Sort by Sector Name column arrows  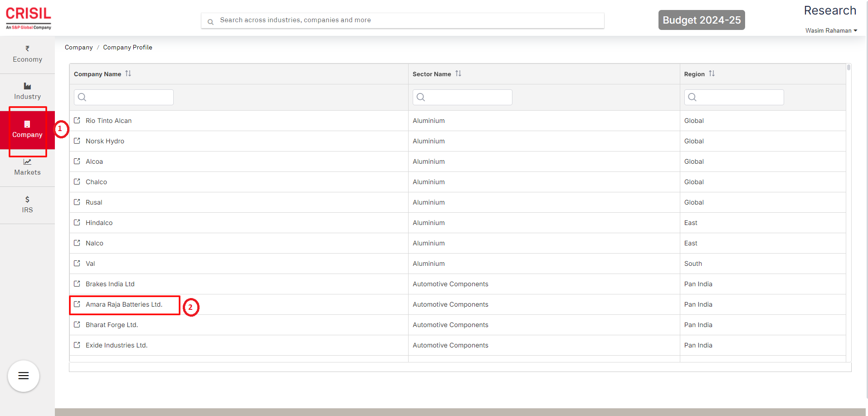point(458,73)
